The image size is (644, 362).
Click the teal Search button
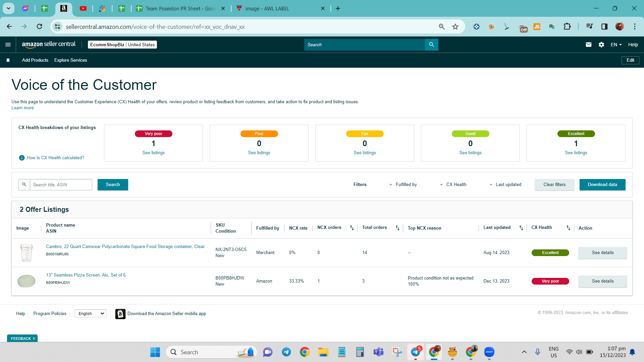[113, 185]
